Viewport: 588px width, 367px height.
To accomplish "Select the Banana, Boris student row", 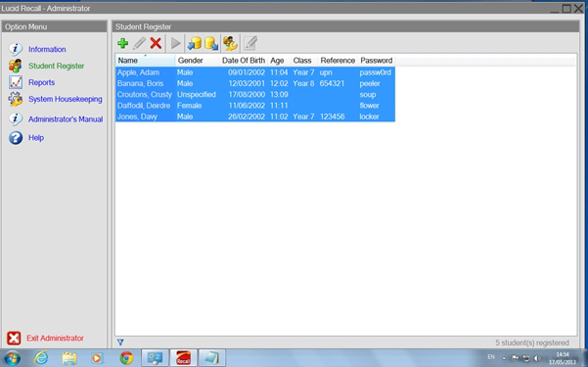I will (255, 83).
